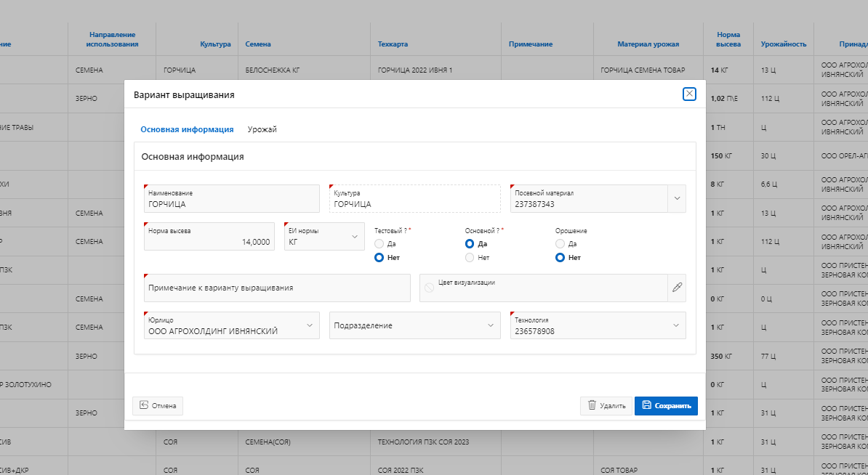Viewport: 868px width, 475px height.
Task: Click the Отмена button
Action: [158, 406]
